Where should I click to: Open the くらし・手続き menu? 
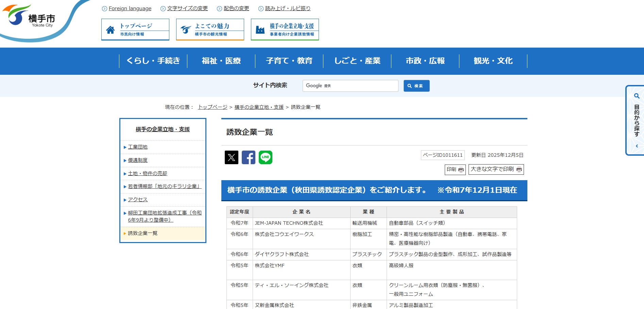[x=153, y=61]
